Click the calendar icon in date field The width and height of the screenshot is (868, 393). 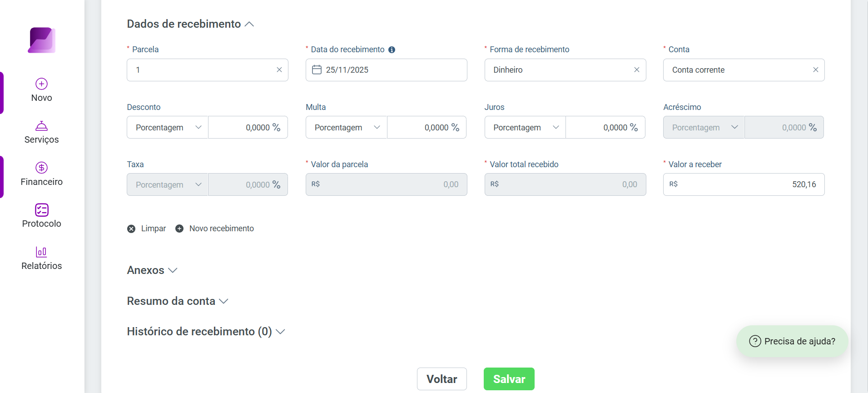(x=317, y=70)
